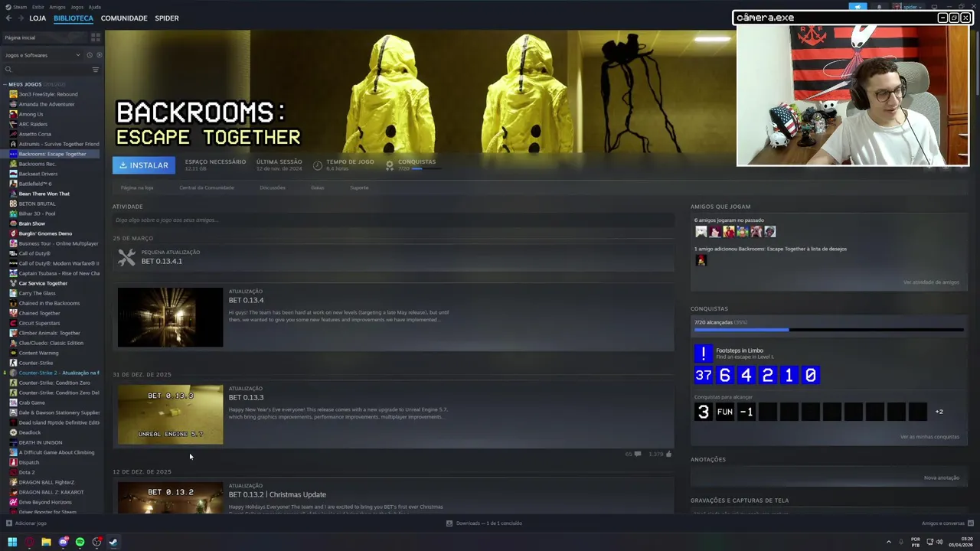Open the Exibir menu
The height and width of the screenshot is (551, 980).
pos(38,7)
